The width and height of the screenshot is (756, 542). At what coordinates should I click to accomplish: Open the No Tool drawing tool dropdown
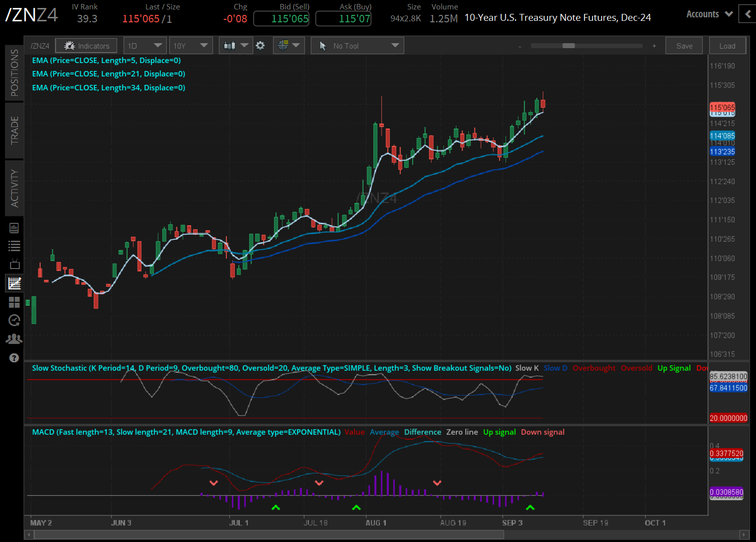[358, 46]
